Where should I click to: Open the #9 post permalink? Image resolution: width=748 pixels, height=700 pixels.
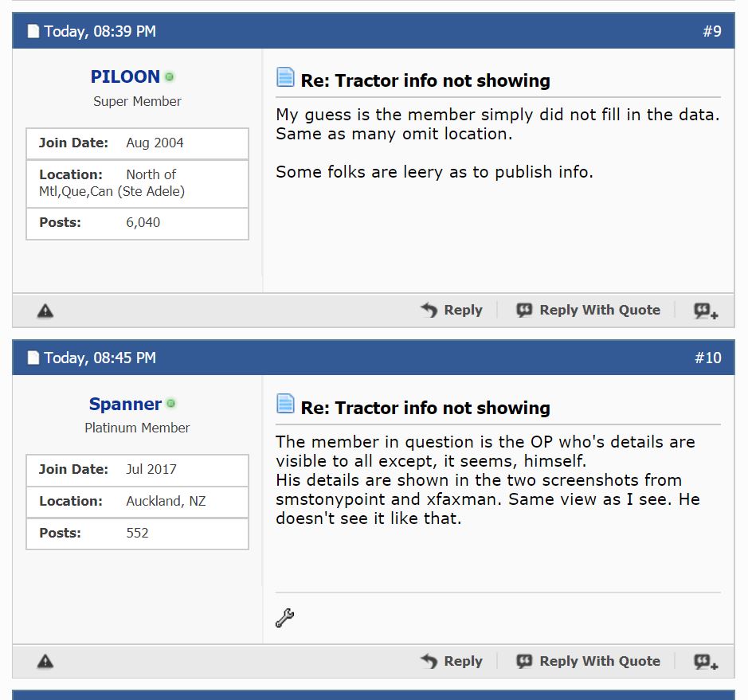coord(711,32)
